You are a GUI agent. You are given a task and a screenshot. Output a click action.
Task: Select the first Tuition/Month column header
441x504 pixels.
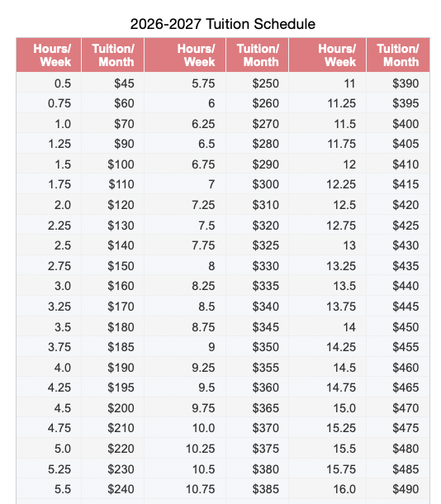[113, 55]
